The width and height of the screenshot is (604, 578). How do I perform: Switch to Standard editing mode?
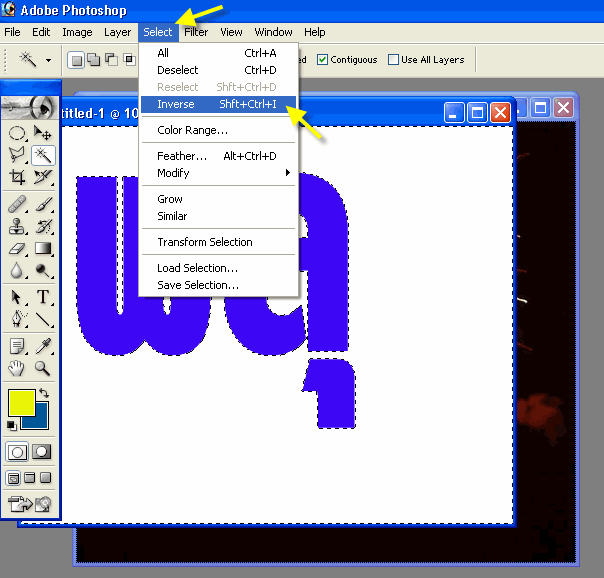point(17,452)
